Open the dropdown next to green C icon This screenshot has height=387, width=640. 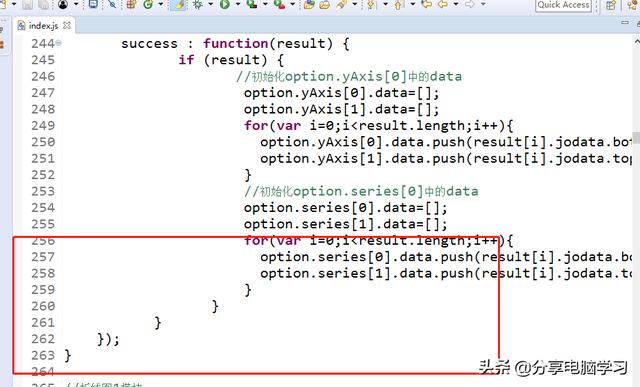coord(161,4)
